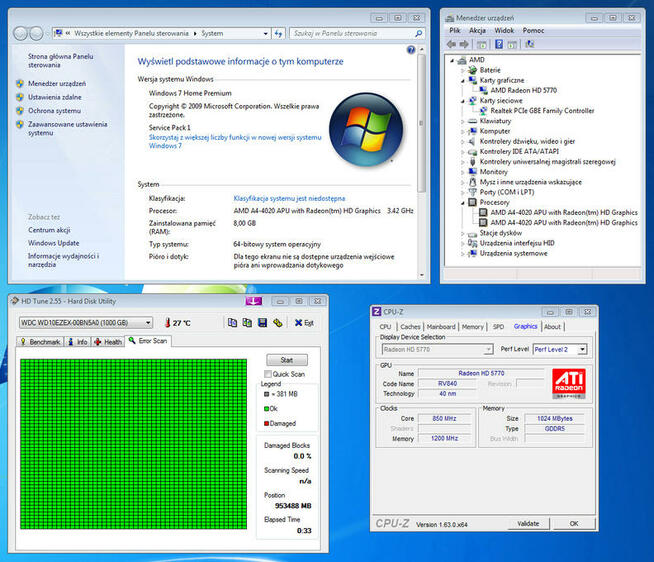The height and width of the screenshot is (562, 654).
Task: Open the Plik menu in Device Manager
Action: 455,30
